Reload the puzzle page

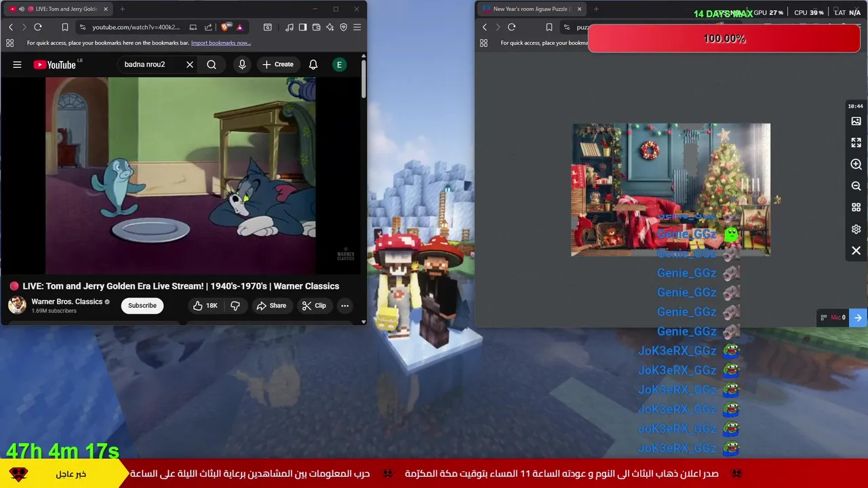512,27
